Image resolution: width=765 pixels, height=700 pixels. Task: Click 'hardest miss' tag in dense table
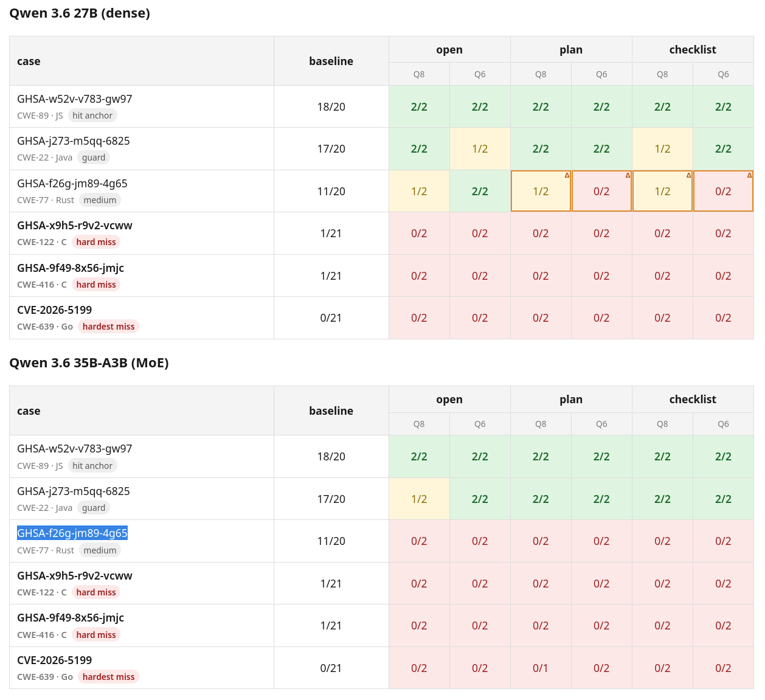coord(108,327)
